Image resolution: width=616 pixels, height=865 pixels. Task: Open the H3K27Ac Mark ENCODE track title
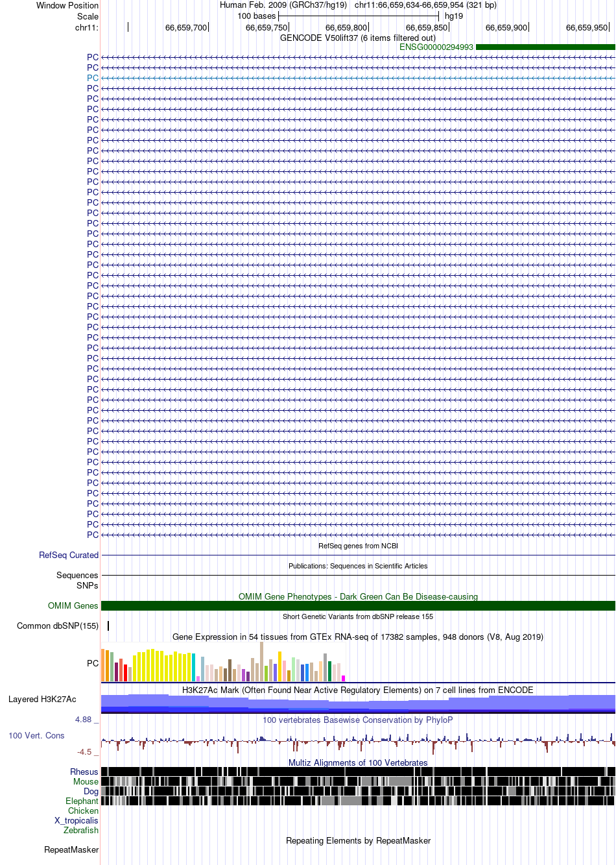(x=358, y=690)
